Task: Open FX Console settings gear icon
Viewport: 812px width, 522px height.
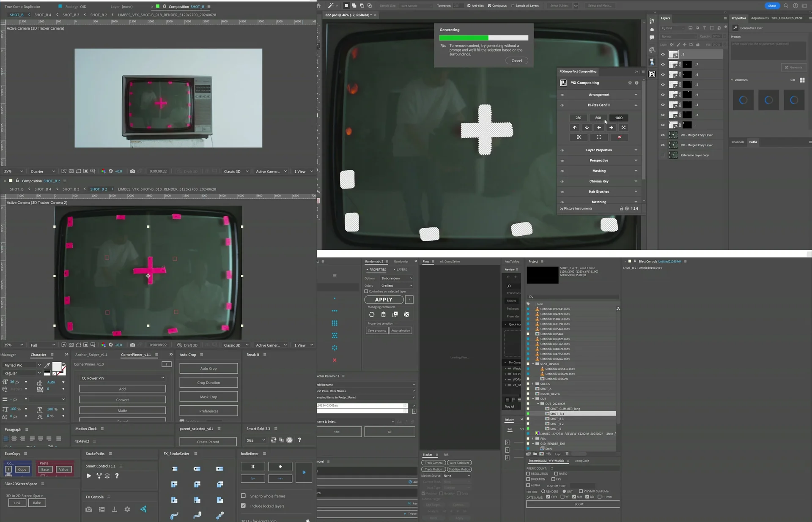Action: click(x=127, y=509)
